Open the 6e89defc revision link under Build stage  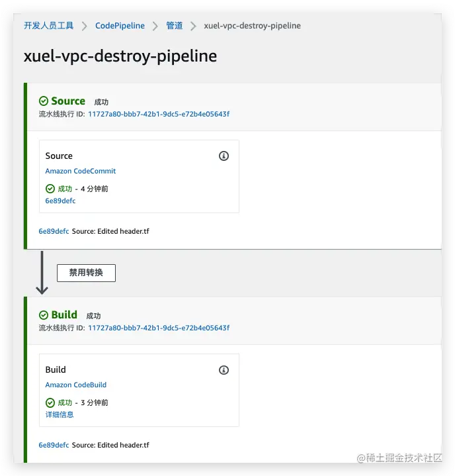54,445
